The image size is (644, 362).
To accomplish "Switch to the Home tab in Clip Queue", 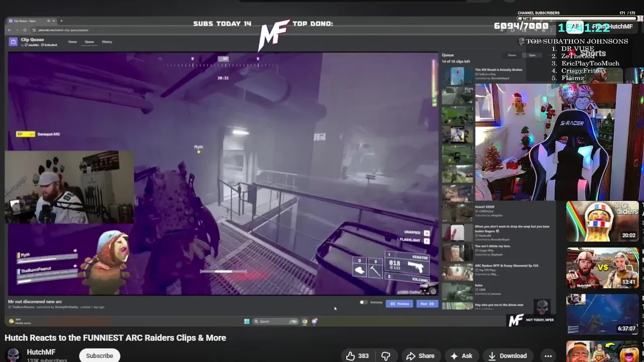I will (72, 42).
